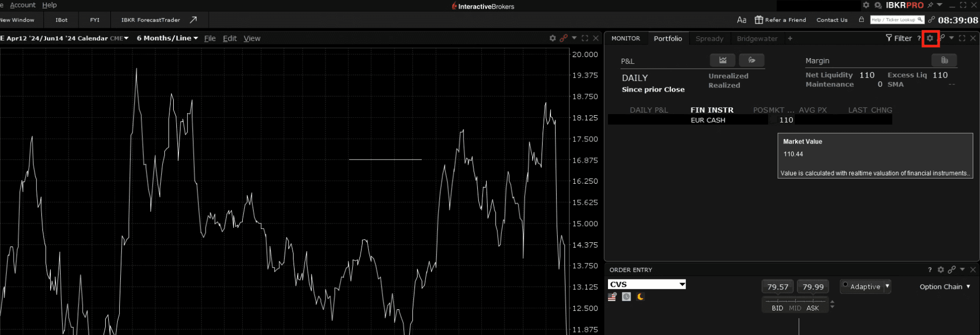The image size is (980, 335).
Task: Click Order Entry chain link icon
Action: [x=952, y=270]
